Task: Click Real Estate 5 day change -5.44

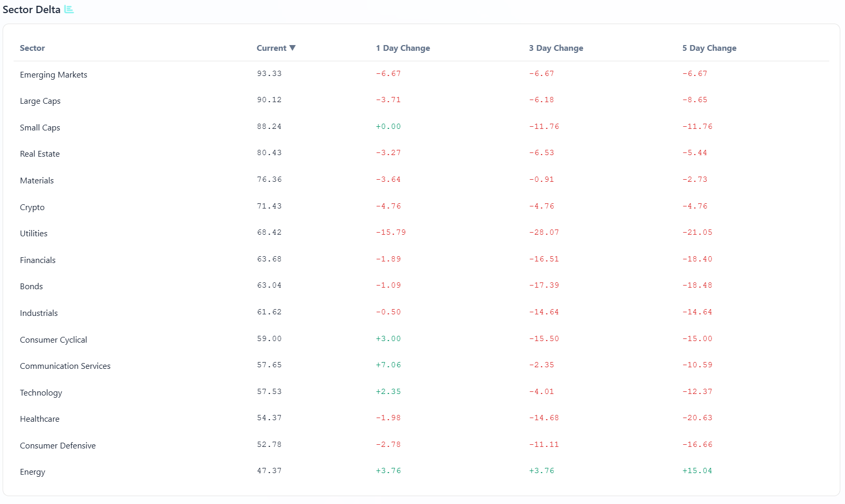Action: point(695,152)
